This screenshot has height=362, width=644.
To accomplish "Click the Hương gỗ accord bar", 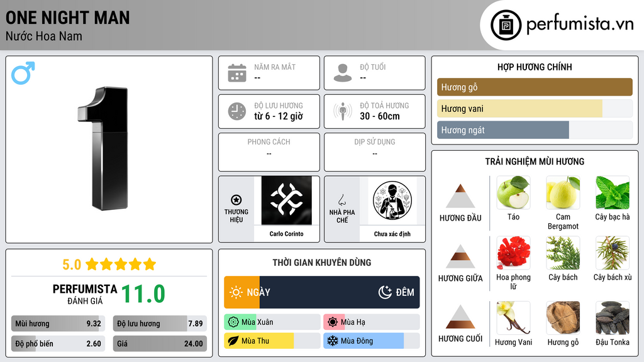I will [535, 87].
